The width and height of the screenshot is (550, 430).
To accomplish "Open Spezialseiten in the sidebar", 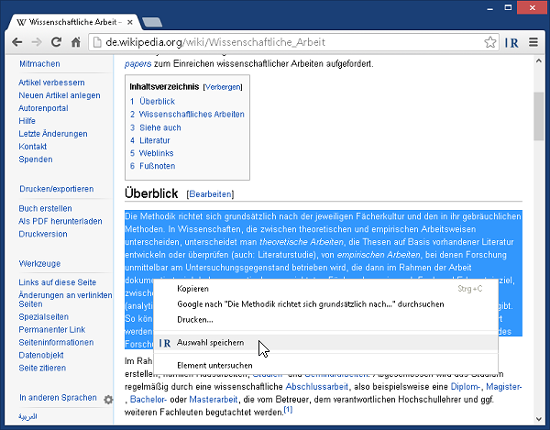I will point(43,317).
